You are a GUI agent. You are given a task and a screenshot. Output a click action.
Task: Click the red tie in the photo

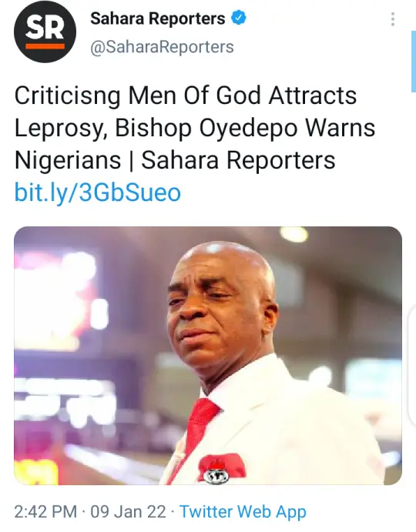tap(201, 427)
